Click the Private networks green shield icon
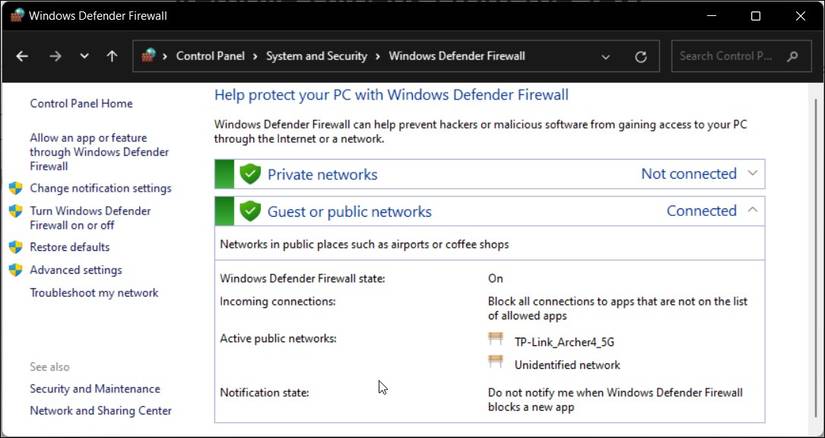This screenshot has height=438, width=825. click(250, 174)
